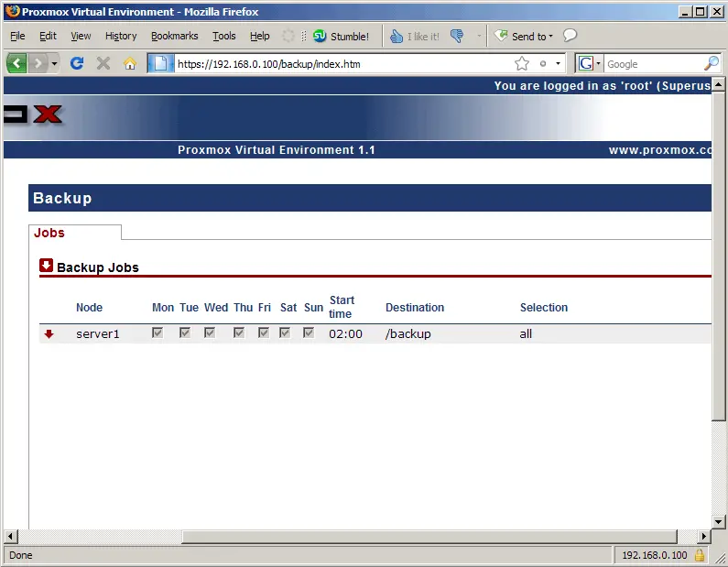
Task: Open the search engine selector dropdown
Action: tap(590, 63)
